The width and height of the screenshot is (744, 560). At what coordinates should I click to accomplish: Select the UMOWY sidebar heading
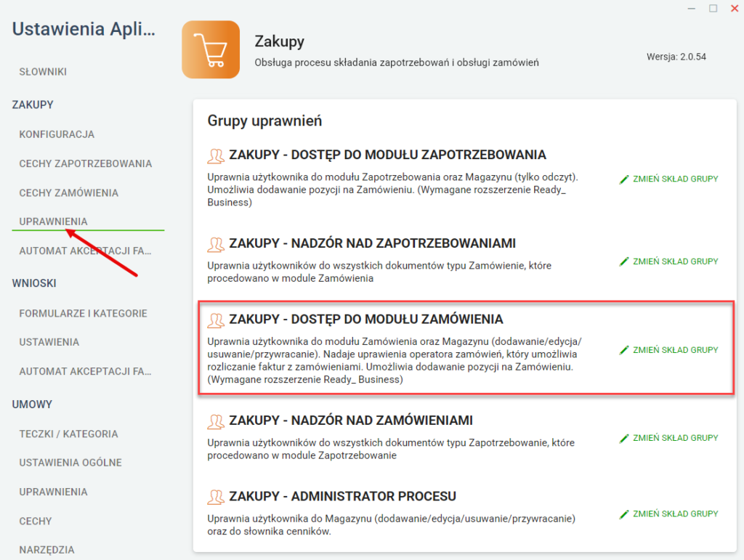[x=32, y=405]
